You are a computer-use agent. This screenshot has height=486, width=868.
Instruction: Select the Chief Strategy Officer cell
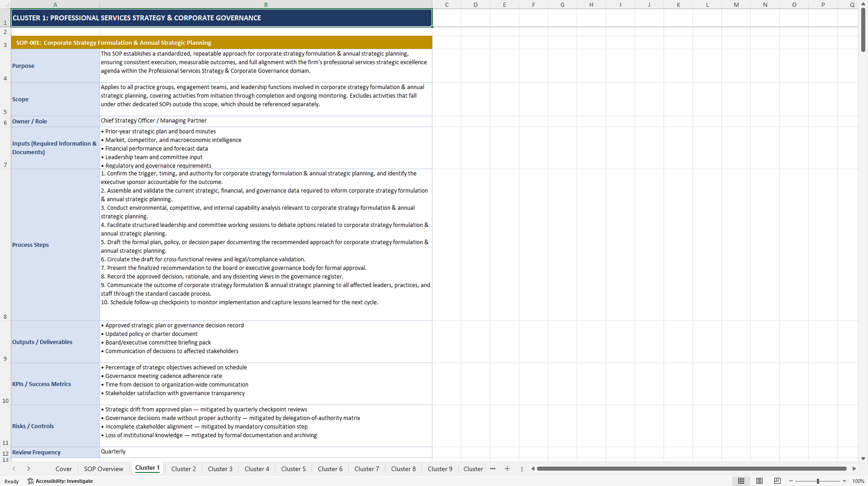pos(266,121)
